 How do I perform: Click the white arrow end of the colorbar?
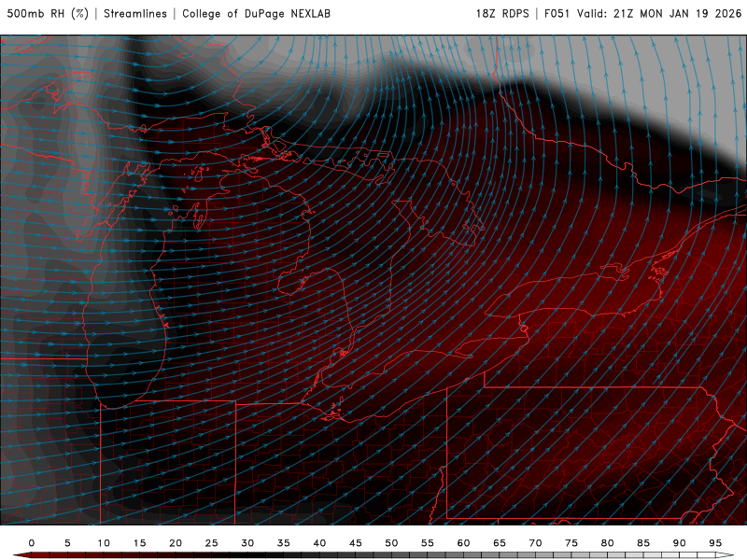pos(726,555)
